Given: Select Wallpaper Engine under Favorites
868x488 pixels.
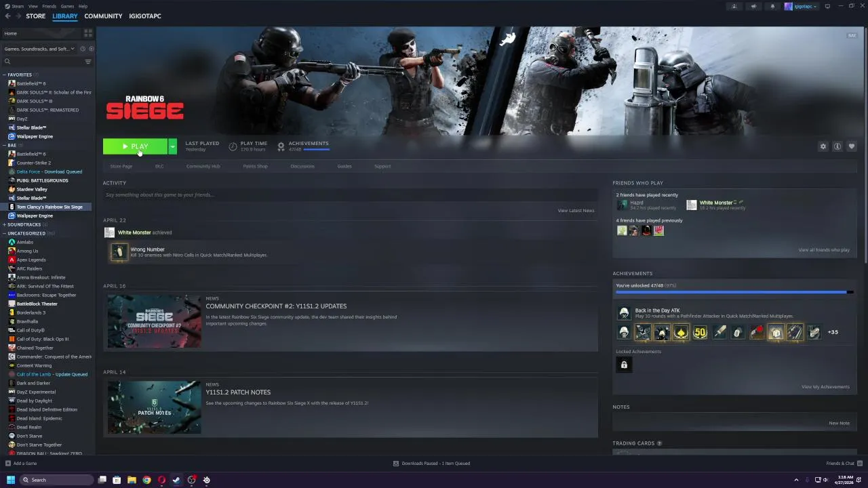Looking at the screenshot, I should (35, 136).
